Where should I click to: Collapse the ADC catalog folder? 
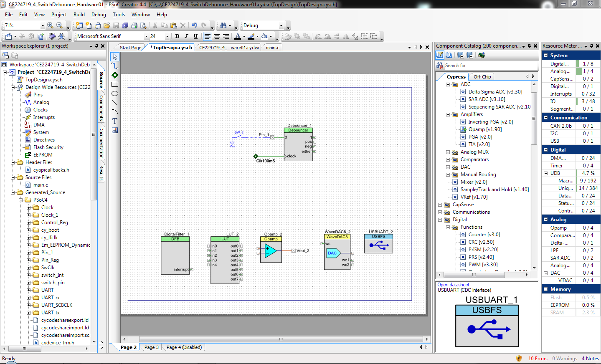[x=448, y=84]
